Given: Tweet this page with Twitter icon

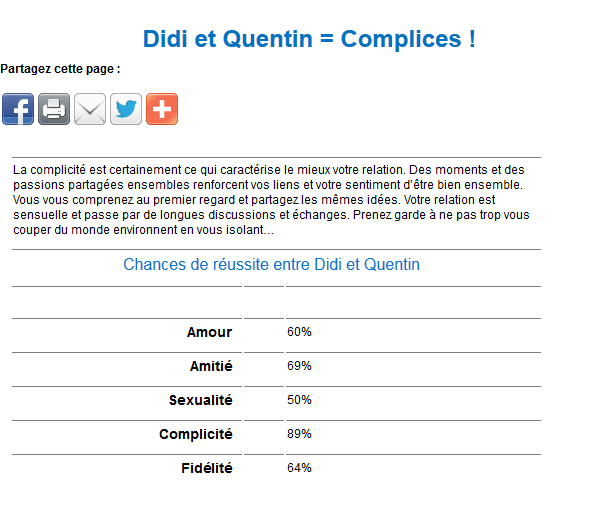Looking at the screenshot, I should pos(126,109).
